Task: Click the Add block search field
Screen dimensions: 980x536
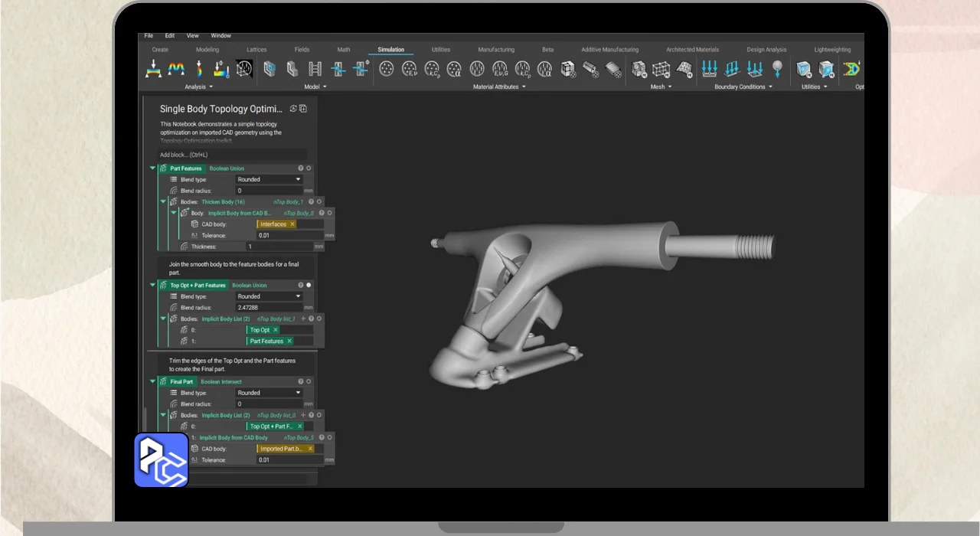Action: pos(232,155)
